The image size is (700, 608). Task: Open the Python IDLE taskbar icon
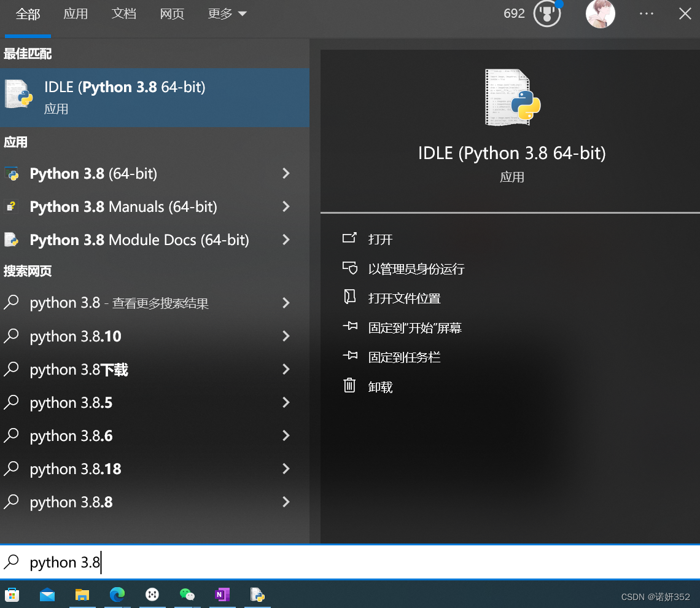point(257,594)
